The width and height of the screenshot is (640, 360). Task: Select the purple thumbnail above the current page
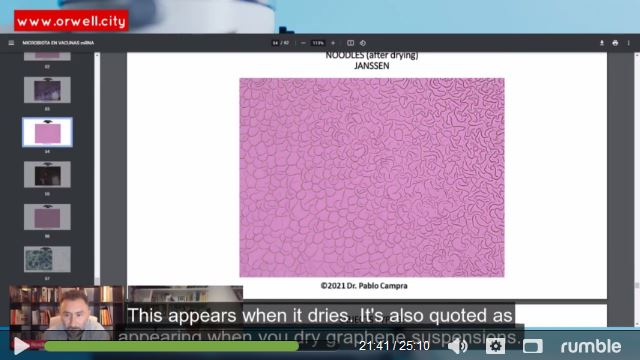(47, 90)
